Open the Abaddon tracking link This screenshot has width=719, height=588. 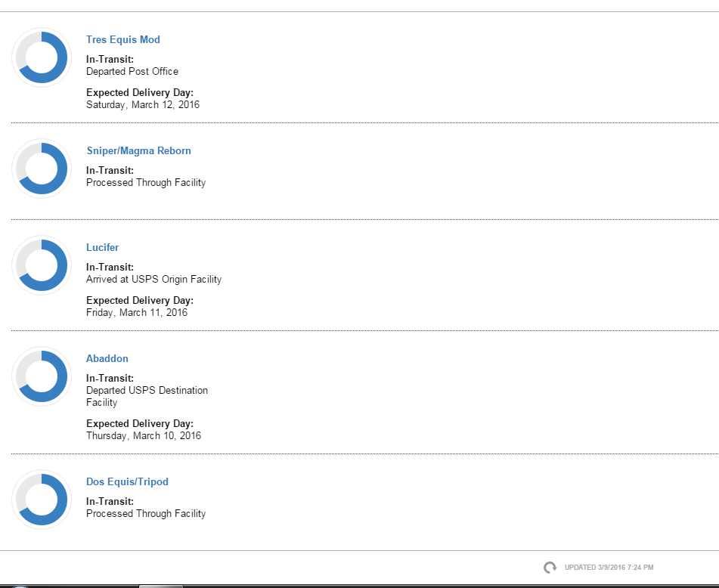tap(107, 359)
